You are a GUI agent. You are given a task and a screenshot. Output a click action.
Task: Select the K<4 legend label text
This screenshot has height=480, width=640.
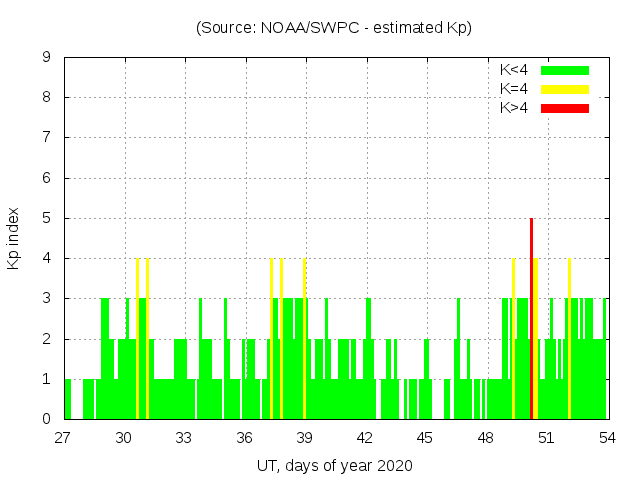(x=514, y=70)
